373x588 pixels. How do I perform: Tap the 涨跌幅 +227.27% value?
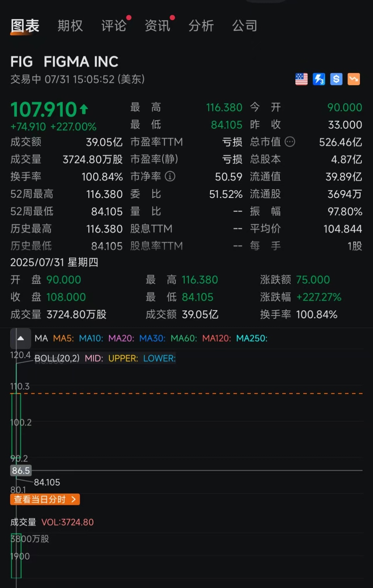319,297
